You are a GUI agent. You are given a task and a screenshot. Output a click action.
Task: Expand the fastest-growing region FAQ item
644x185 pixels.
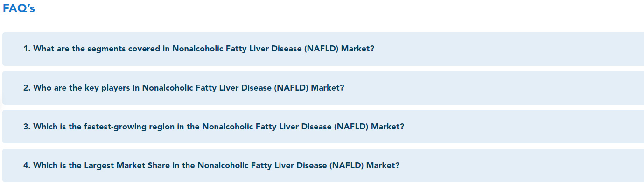click(323, 127)
